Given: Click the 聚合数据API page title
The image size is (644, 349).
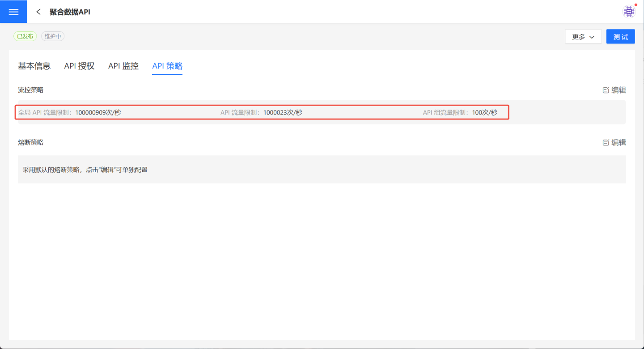Looking at the screenshot, I should (x=70, y=12).
